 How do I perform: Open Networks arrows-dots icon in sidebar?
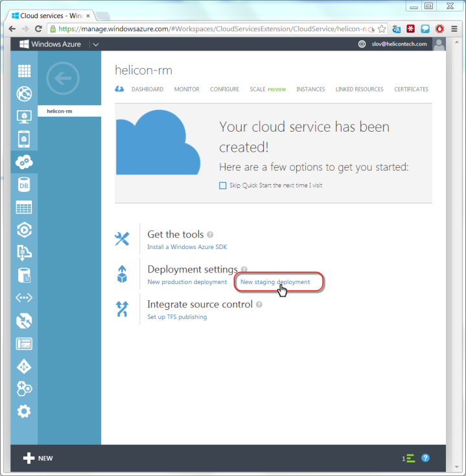pos(24,298)
